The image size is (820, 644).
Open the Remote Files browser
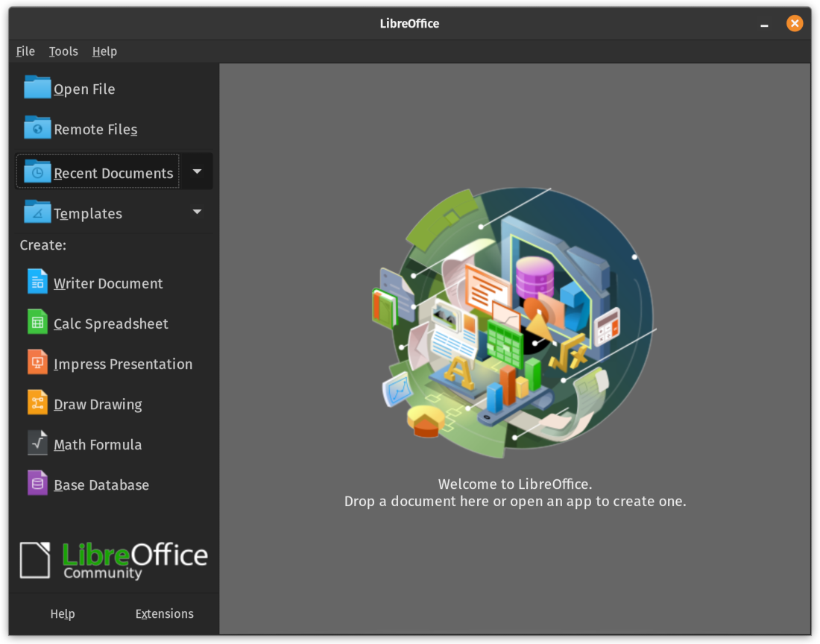(x=95, y=128)
